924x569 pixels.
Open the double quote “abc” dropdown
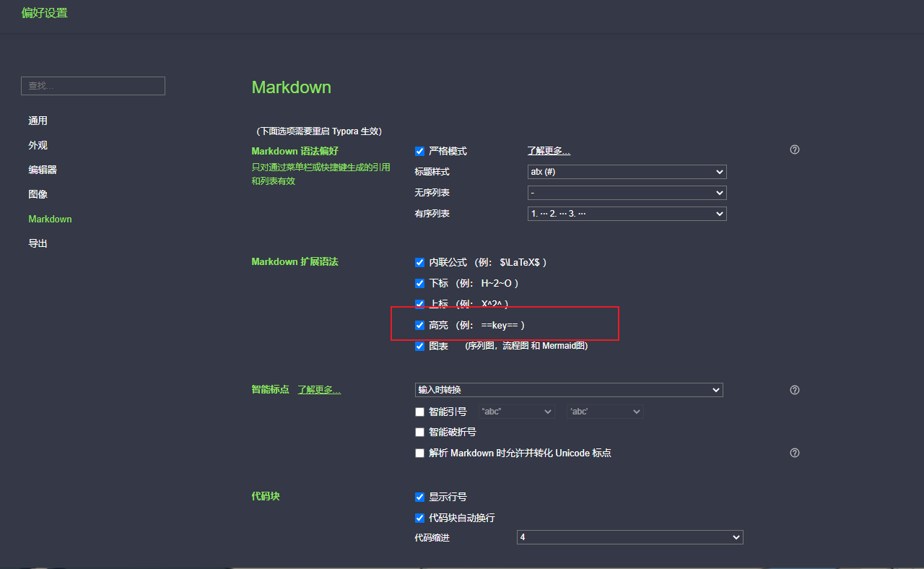pyautogui.click(x=517, y=412)
